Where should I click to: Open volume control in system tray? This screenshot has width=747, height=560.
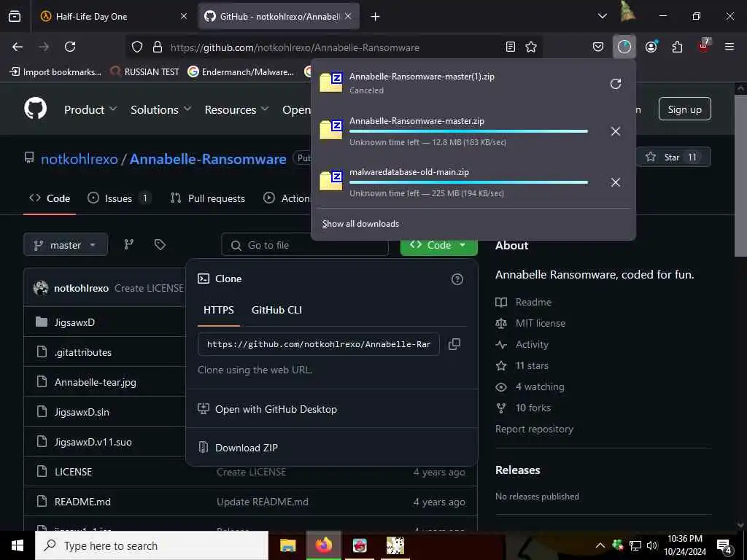tap(651, 545)
